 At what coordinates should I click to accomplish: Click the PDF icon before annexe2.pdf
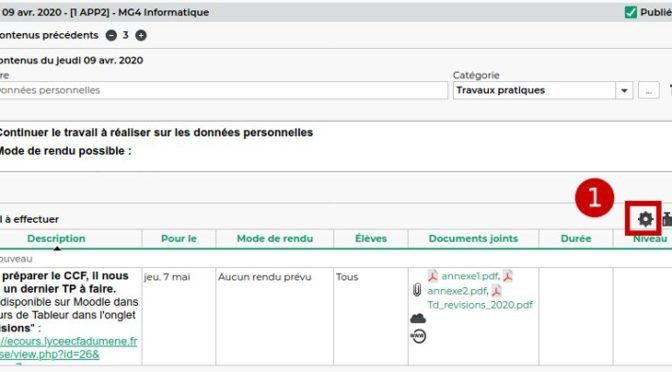coord(507,276)
